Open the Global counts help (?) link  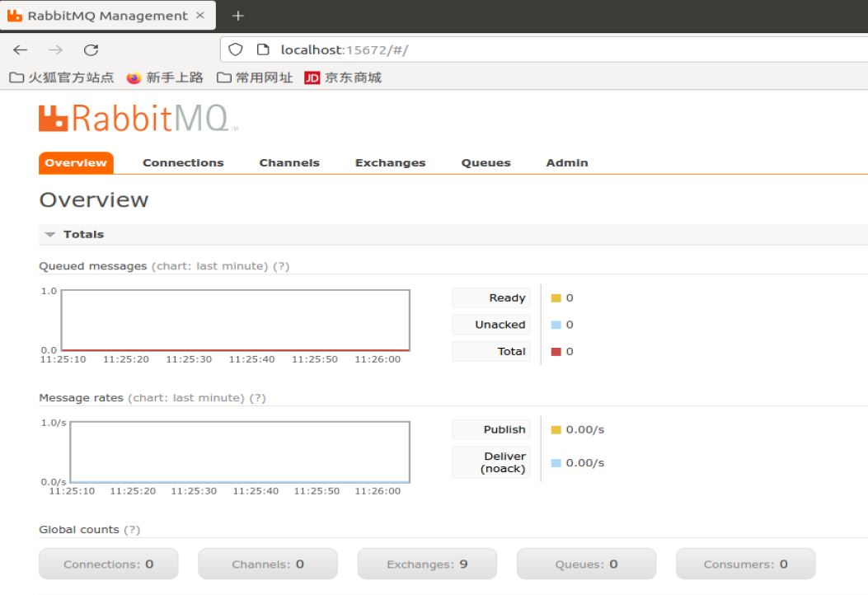coord(133,529)
